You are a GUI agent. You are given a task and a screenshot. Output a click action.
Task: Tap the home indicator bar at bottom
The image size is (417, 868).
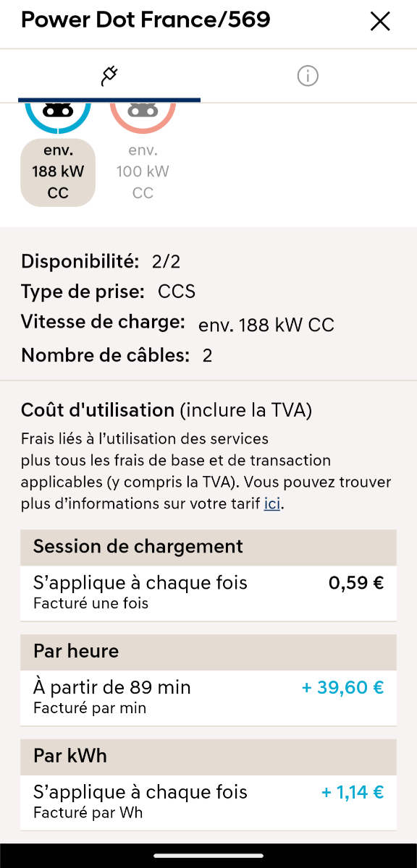[208, 856]
